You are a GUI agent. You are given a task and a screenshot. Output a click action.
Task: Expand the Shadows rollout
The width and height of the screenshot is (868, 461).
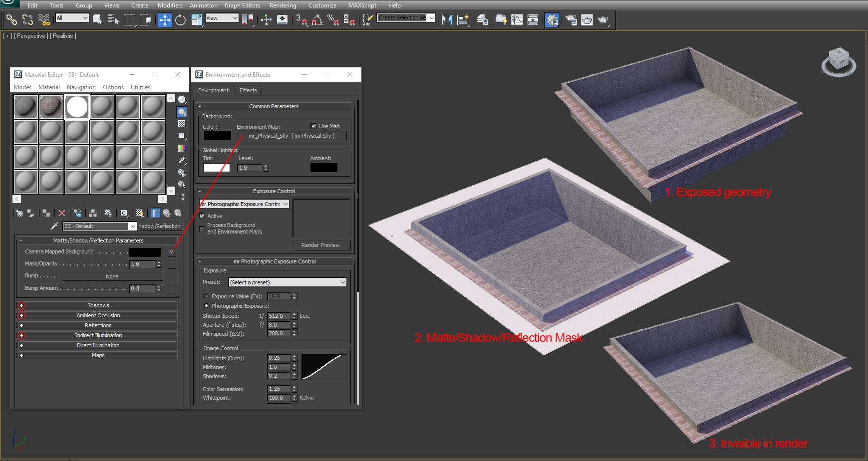pyautogui.click(x=98, y=305)
